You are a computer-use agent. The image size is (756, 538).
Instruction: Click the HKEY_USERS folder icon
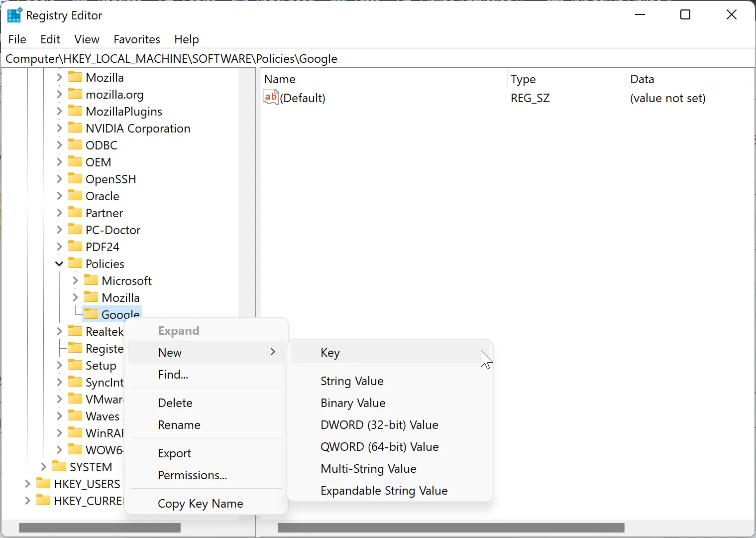tap(43, 484)
